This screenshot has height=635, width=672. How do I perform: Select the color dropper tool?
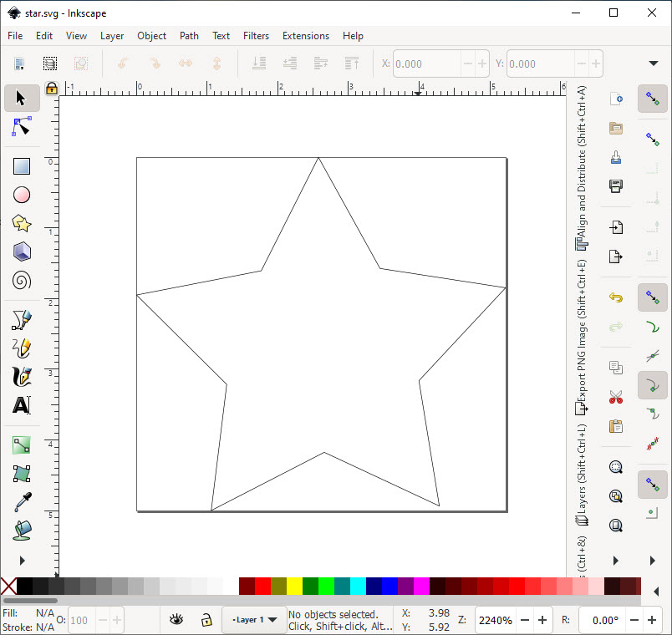[22, 502]
